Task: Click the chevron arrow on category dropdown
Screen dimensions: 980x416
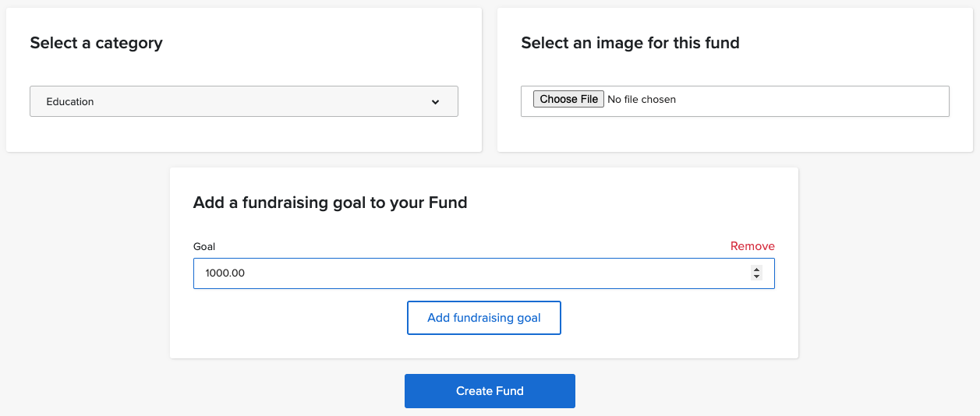Action: click(435, 102)
